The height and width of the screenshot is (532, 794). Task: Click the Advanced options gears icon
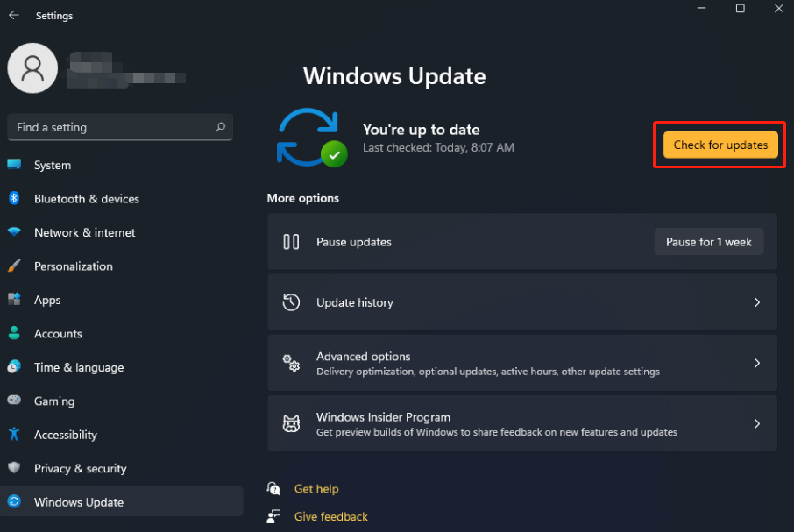pyautogui.click(x=291, y=363)
